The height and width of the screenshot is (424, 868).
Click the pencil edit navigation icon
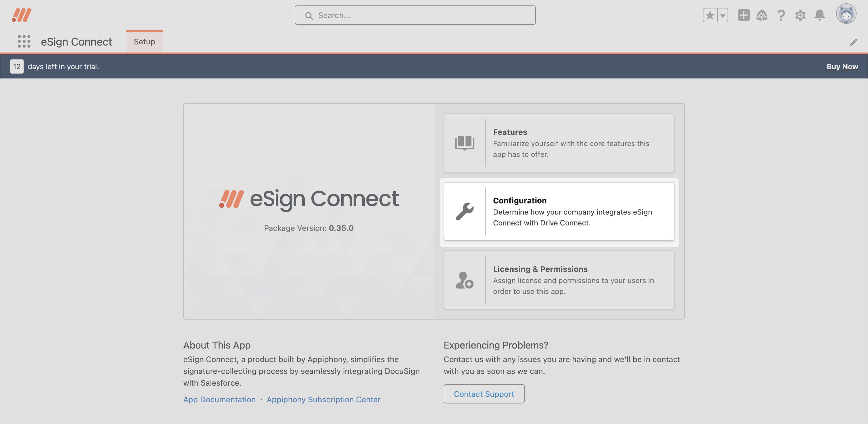click(x=853, y=43)
